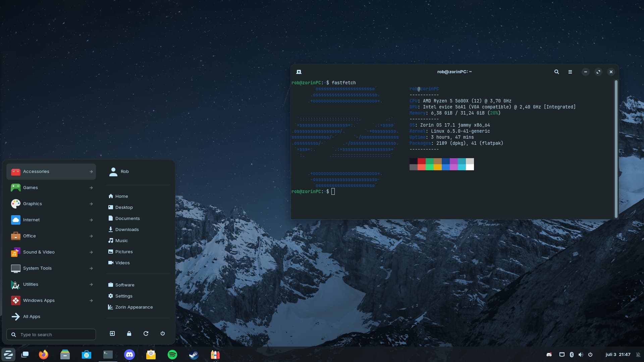The width and height of the screenshot is (644, 362).
Task: Expand the Windows Apps category
Action: point(51,301)
